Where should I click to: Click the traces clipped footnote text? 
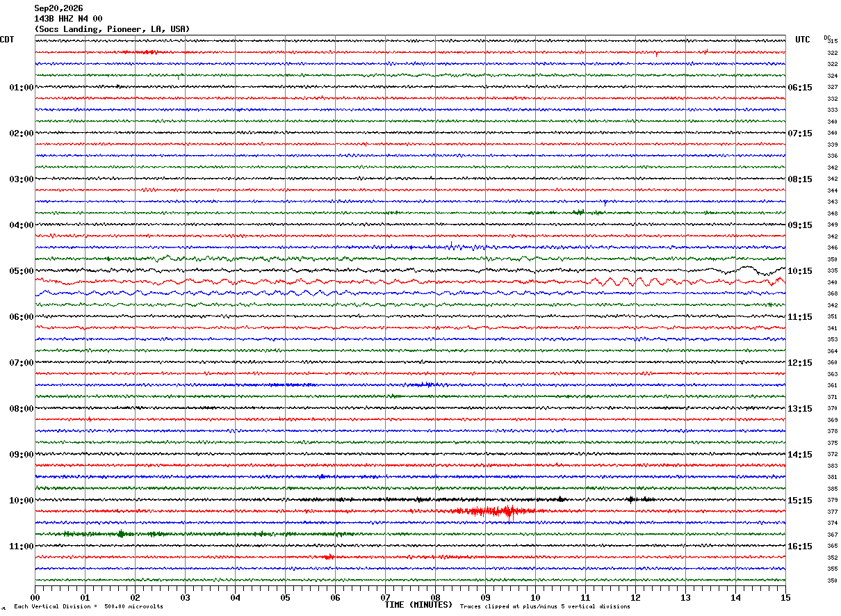pyautogui.click(x=545, y=607)
